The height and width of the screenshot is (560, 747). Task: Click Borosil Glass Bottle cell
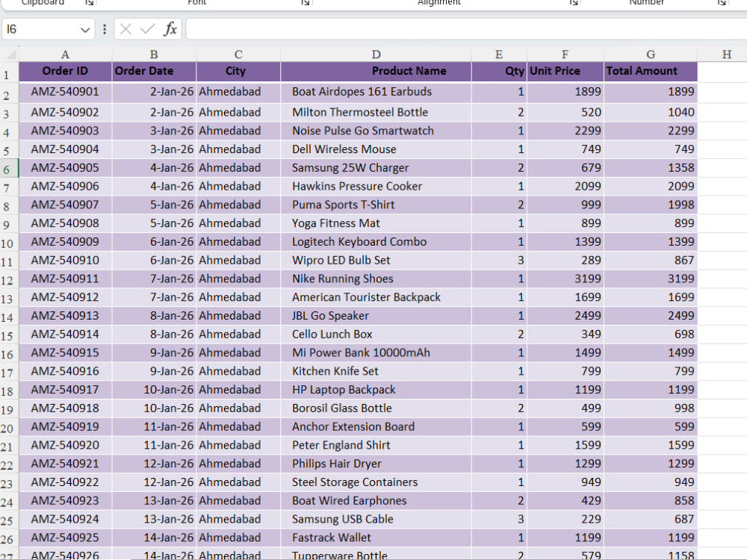(x=376, y=408)
